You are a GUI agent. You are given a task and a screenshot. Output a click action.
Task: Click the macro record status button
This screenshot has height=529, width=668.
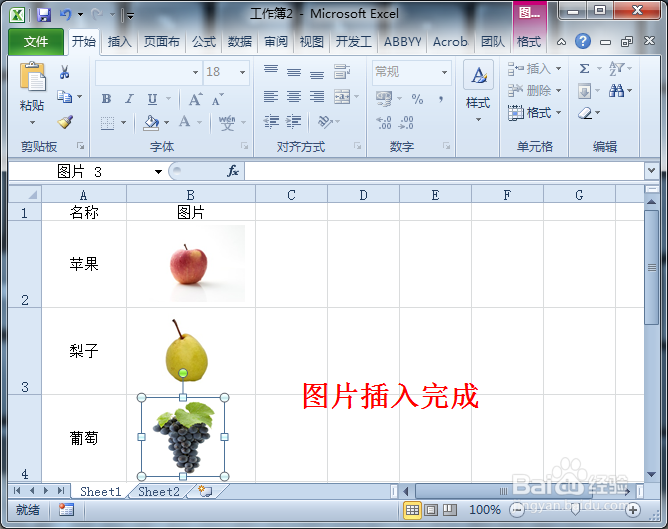pos(66,509)
